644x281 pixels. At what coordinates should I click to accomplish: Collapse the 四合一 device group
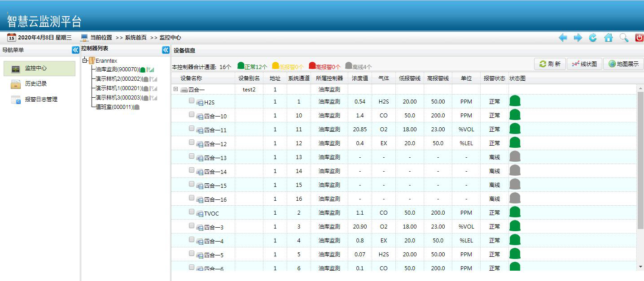[x=176, y=89]
